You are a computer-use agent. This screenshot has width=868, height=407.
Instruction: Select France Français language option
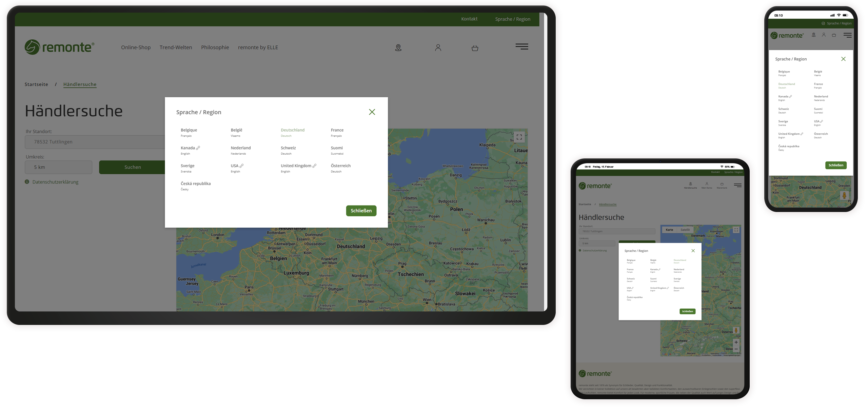[337, 132]
